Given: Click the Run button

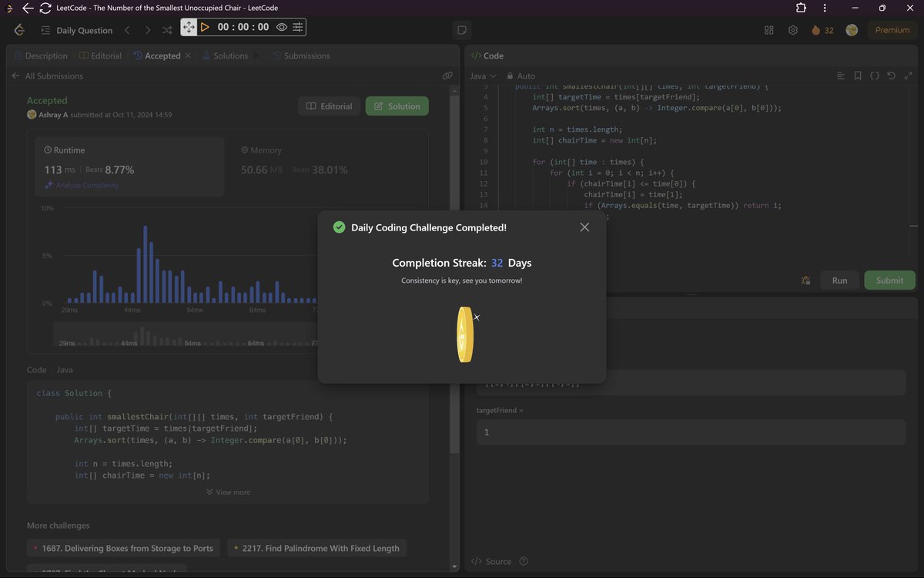Looking at the screenshot, I should pyautogui.click(x=839, y=280).
